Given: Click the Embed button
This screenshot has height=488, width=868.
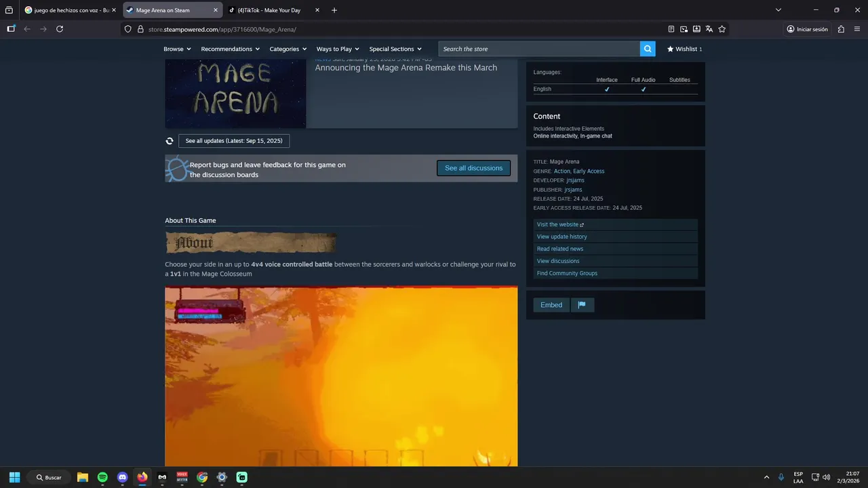Looking at the screenshot, I should tap(551, 305).
